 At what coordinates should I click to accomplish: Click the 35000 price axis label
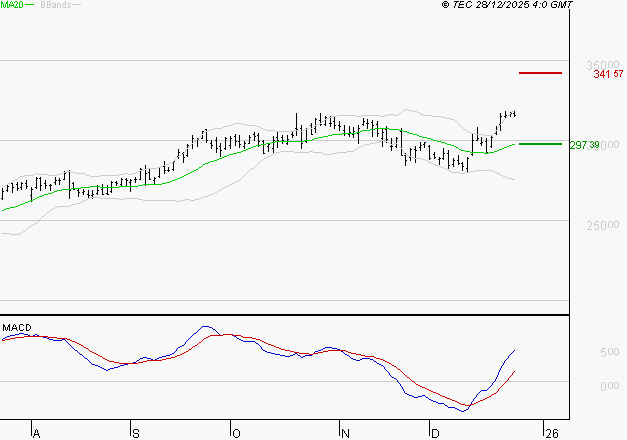pos(603,65)
